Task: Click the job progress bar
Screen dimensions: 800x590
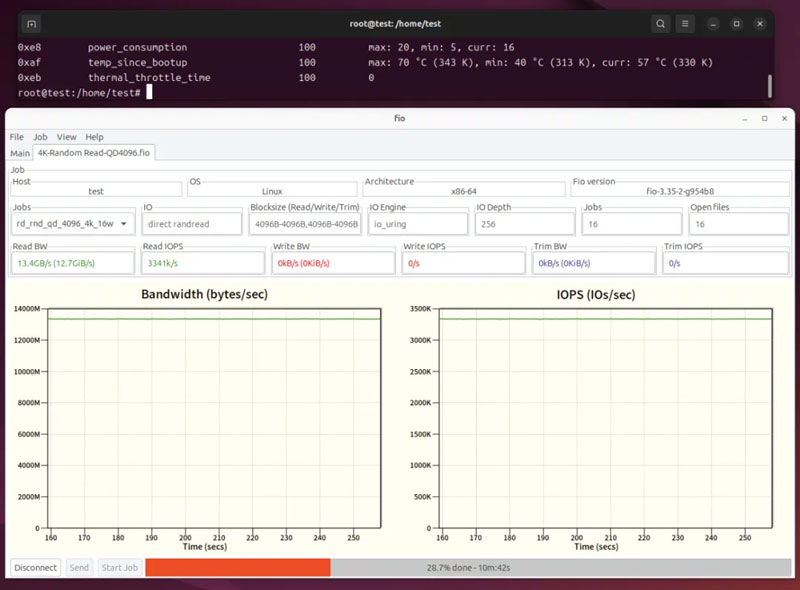Action: point(468,568)
